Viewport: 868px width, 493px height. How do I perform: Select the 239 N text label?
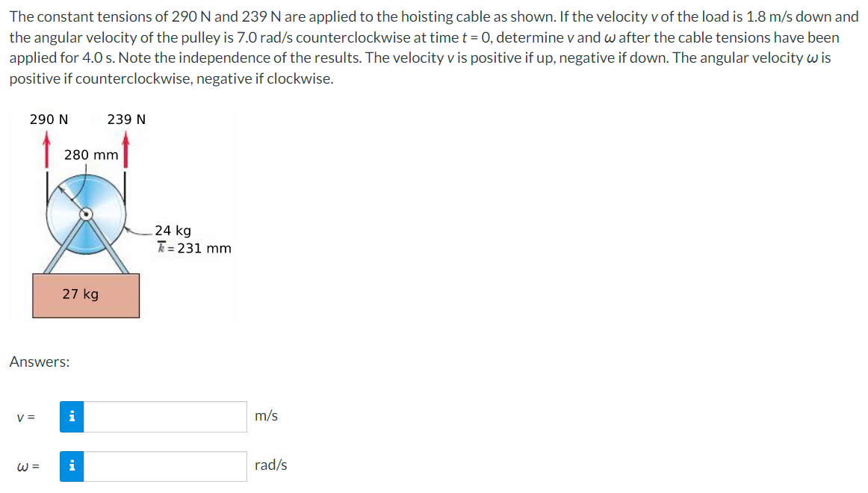[126, 120]
